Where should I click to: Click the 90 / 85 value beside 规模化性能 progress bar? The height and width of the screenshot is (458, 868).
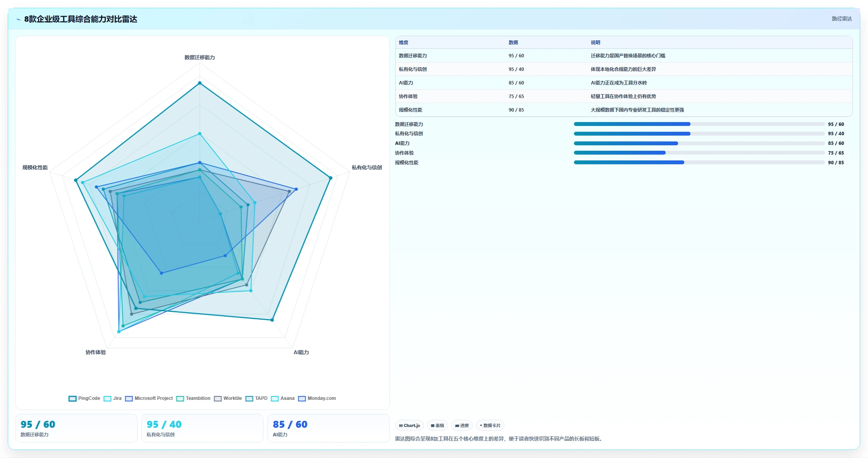coord(836,163)
